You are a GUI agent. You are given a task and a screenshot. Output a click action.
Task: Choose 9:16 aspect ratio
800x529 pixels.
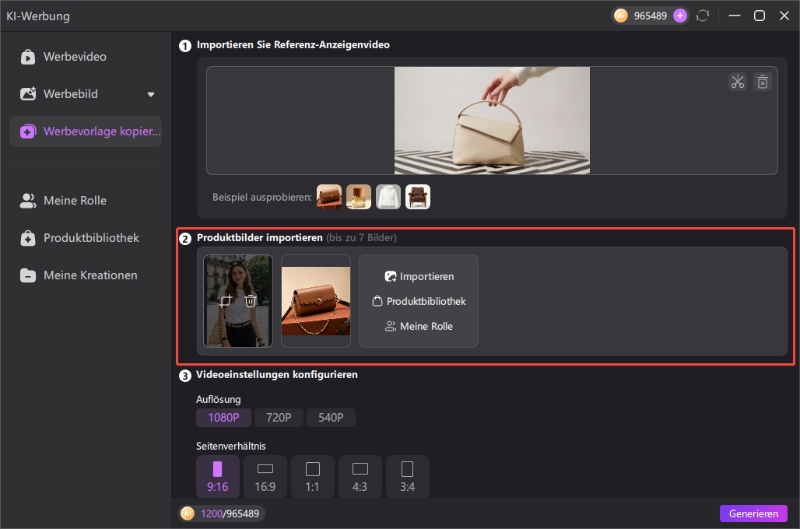click(217, 476)
